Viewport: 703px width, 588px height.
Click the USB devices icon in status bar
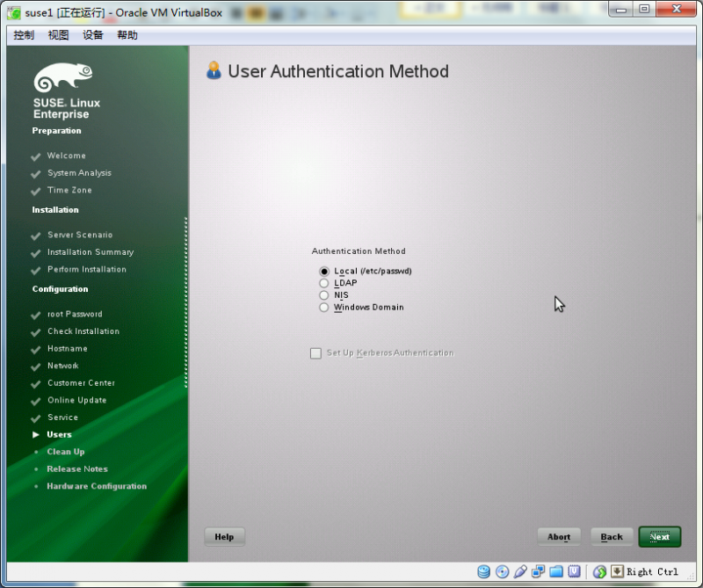519,571
